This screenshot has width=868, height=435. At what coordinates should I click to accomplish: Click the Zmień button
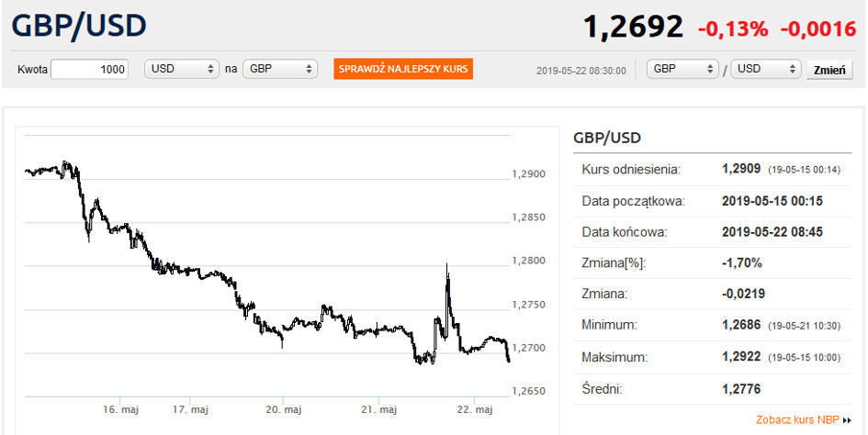[x=829, y=70]
